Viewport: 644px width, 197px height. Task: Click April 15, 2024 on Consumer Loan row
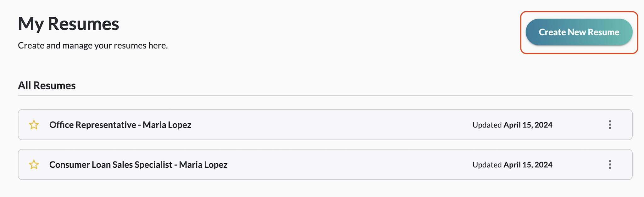528,165
